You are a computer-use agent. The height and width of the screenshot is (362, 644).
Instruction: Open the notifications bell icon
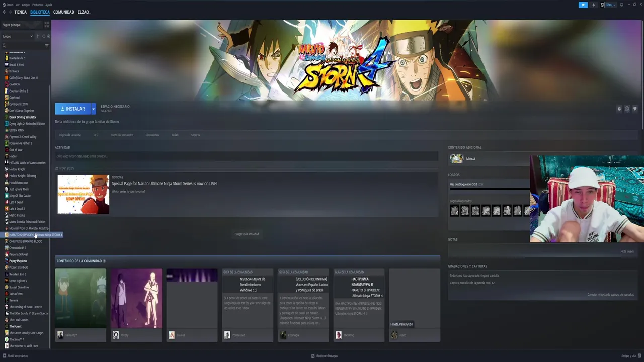click(x=593, y=5)
